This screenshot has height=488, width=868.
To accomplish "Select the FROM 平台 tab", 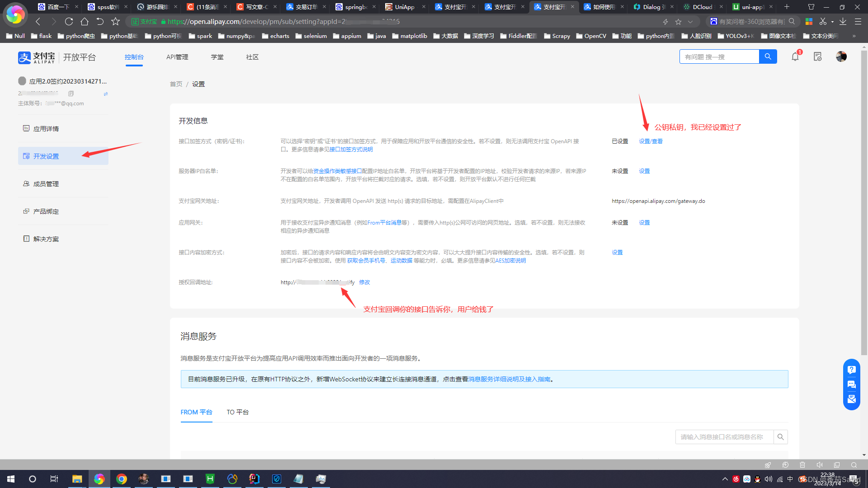I will pyautogui.click(x=196, y=412).
